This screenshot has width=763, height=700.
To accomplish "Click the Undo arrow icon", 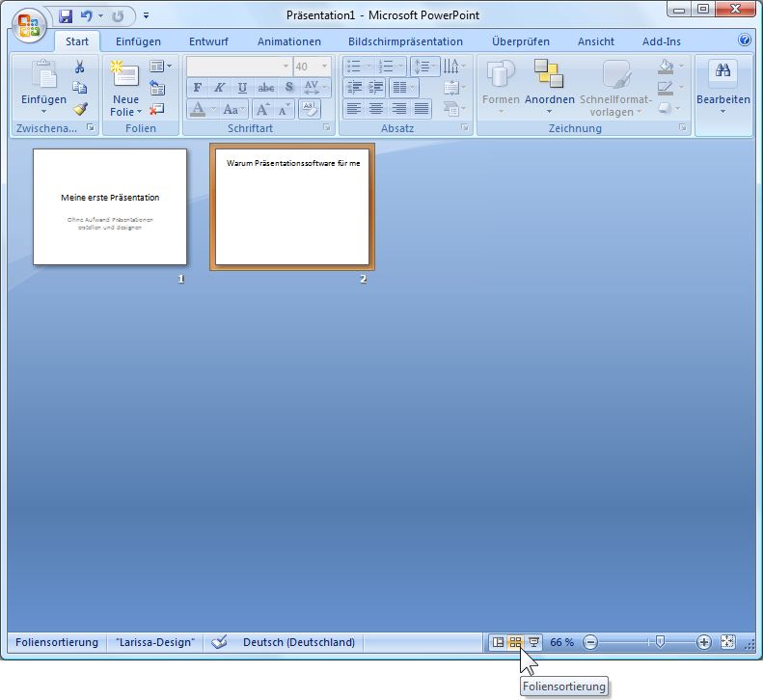I will click(x=87, y=16).
